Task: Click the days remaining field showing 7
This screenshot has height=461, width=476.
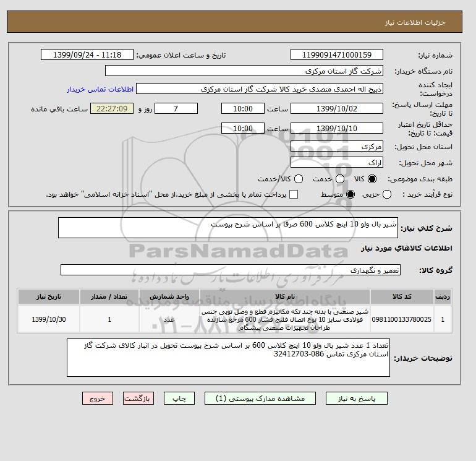Action: [x=176, y=108]
